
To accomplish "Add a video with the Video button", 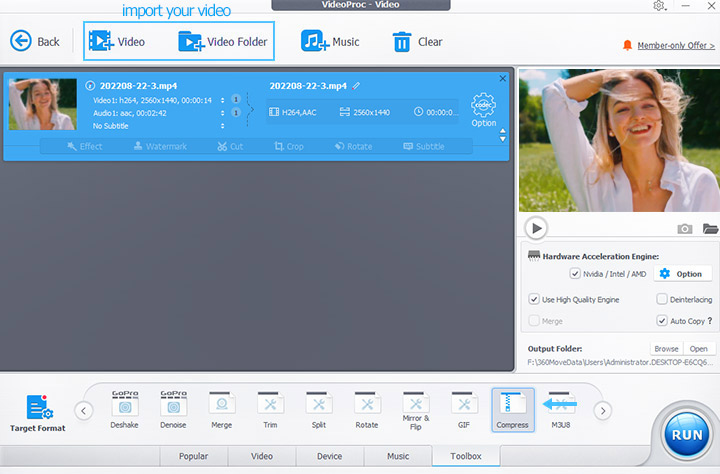I will [x=117, y=41].
